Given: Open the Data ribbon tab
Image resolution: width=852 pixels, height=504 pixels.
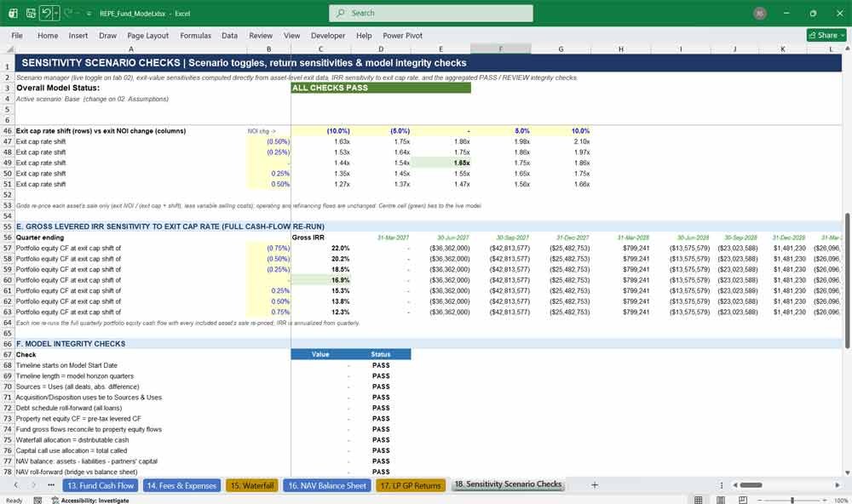Looking at the screenshot, I should coord(229,35).
